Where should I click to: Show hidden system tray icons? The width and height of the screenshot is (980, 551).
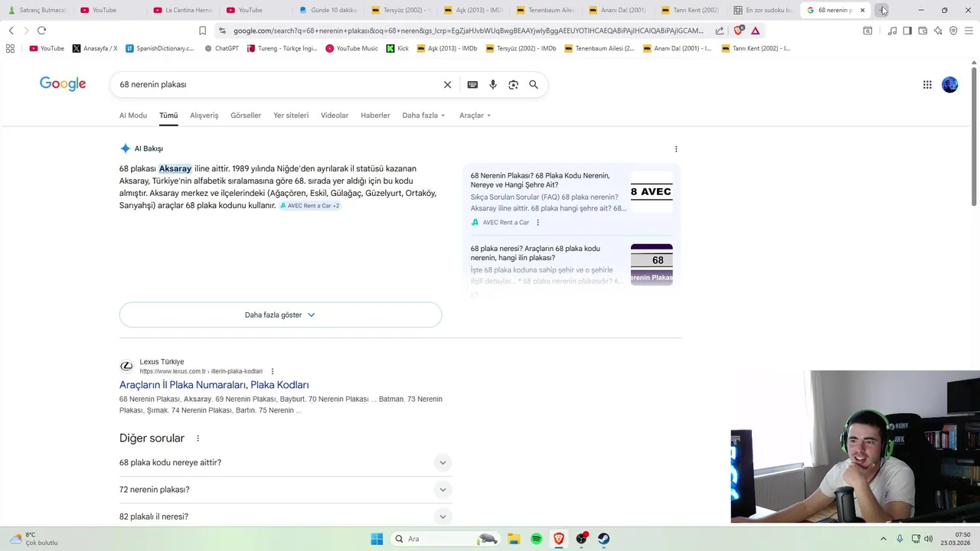(x=883, y=539)
